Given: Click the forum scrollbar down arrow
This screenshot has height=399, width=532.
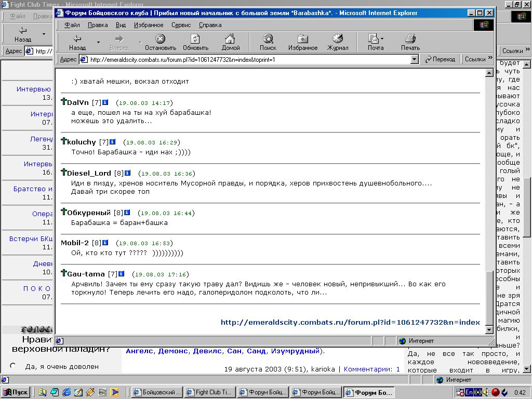Looking at the screenshot, I should coord(489,329).
